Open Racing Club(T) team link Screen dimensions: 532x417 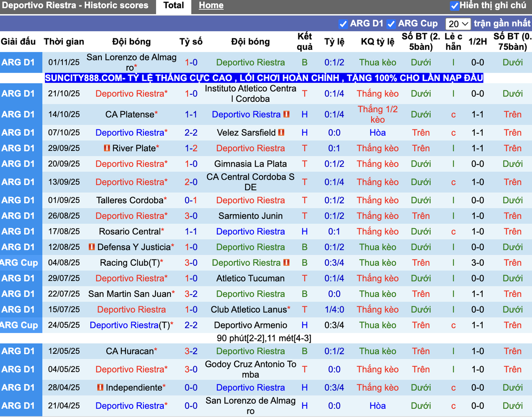pyautogui.click(x=130, y=263)
